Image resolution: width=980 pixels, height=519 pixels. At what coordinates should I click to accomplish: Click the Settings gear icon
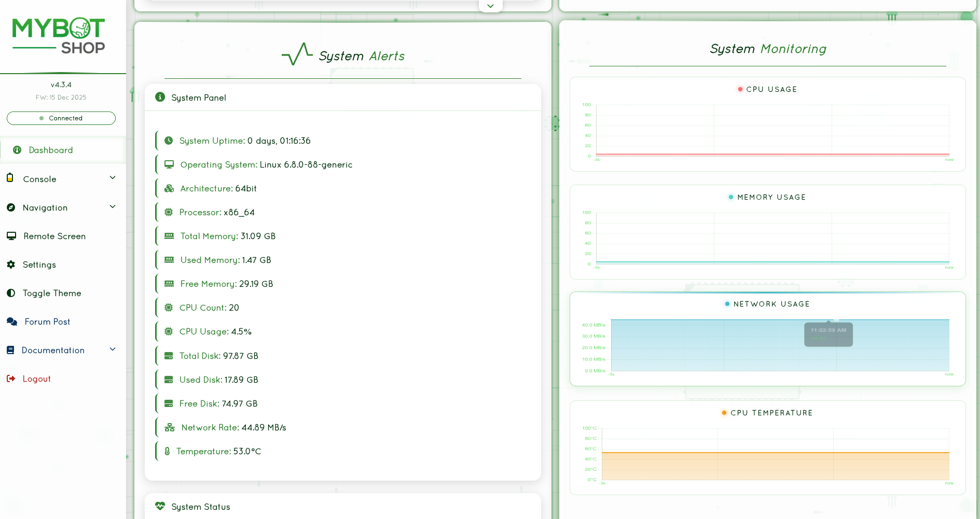11,264
